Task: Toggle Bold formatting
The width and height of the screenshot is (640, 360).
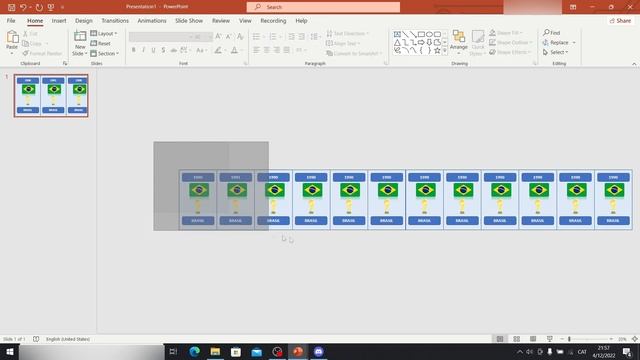Action: (133, 50)
